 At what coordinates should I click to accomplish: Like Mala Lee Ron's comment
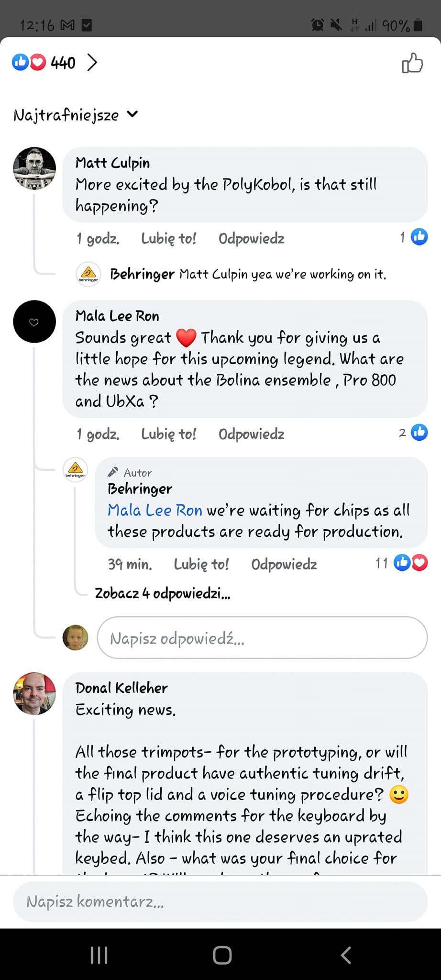168,434
